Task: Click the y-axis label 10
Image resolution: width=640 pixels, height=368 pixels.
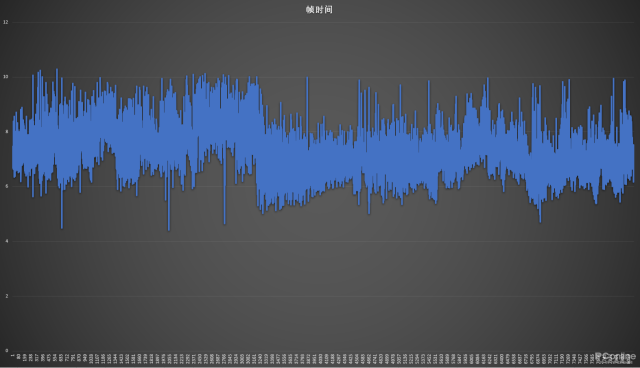Action: coord(6,77)
